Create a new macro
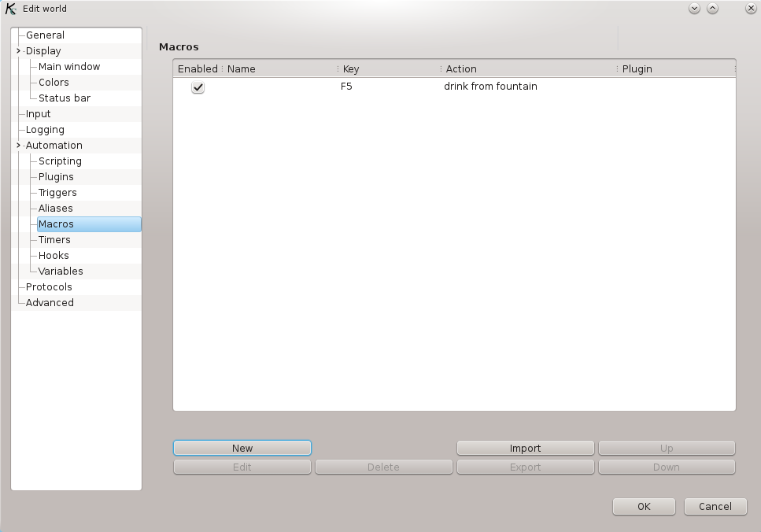This screenshot has height=532, width=761. click(242, 447)
